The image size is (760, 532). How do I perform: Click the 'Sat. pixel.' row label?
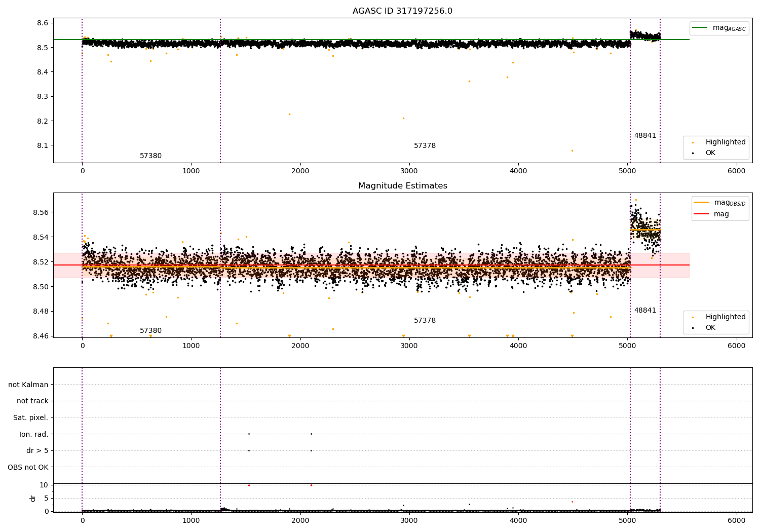coord(31,418)
